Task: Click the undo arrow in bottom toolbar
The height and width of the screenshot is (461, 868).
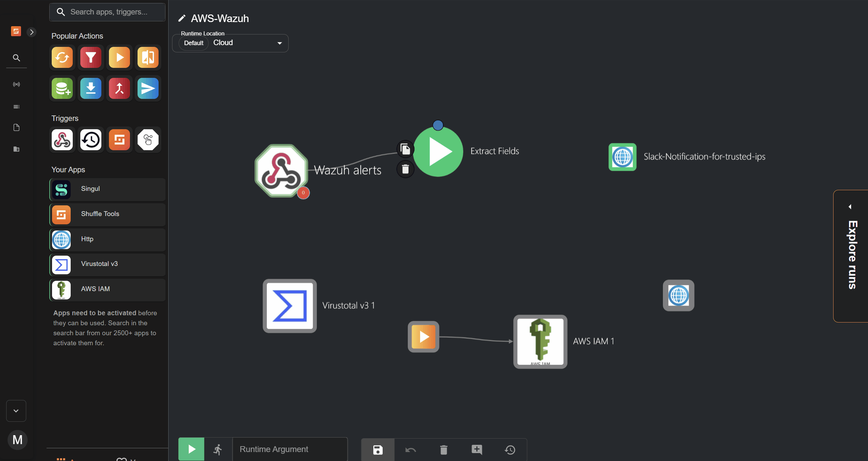Action: pos(411,450)
